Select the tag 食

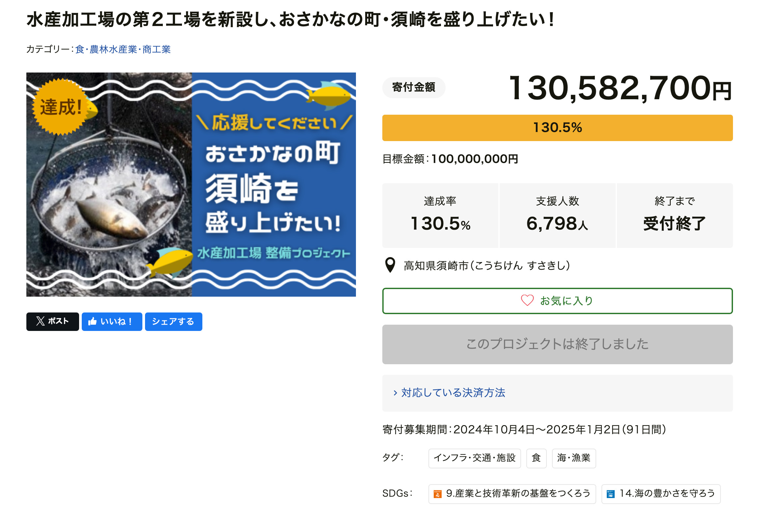tap(536, 458)
